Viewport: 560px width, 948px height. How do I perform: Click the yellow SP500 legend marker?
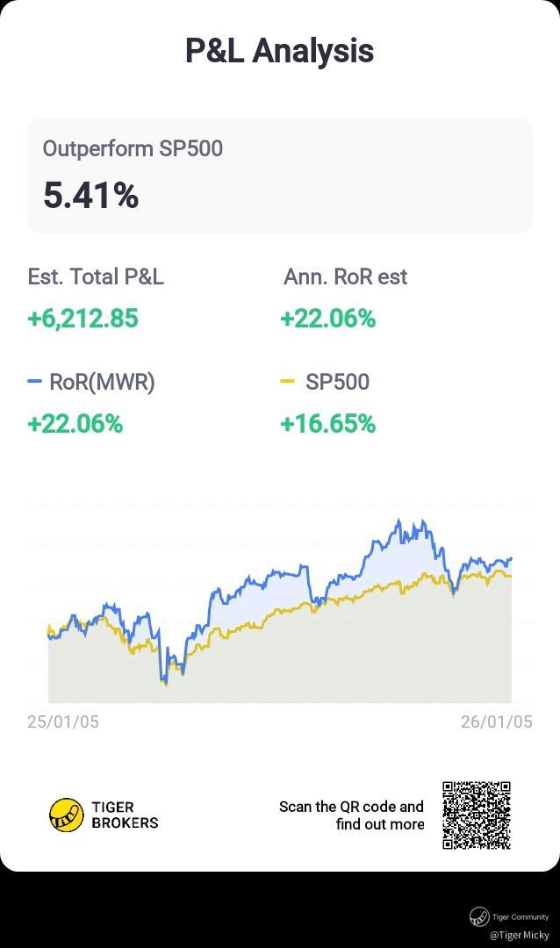287,382
